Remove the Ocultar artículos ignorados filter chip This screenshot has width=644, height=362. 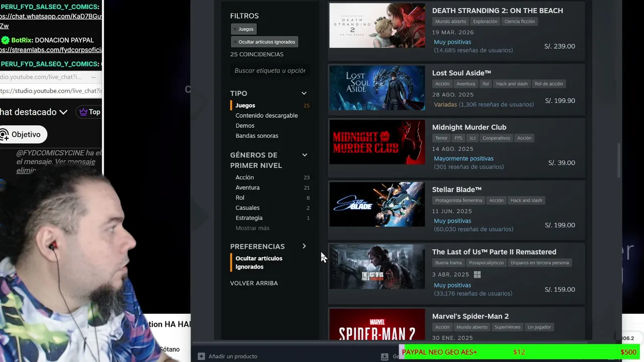pyautogui.click(x=235, y=42)
